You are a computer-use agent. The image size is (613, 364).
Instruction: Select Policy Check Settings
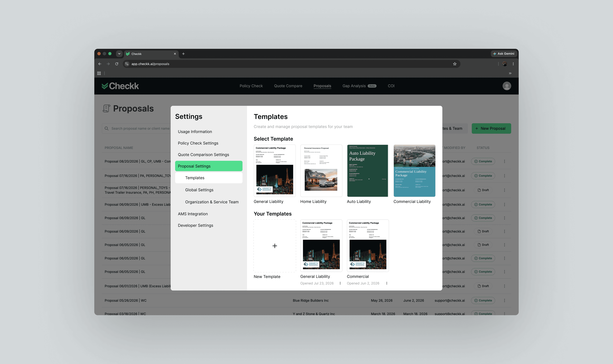coord(209,143)
